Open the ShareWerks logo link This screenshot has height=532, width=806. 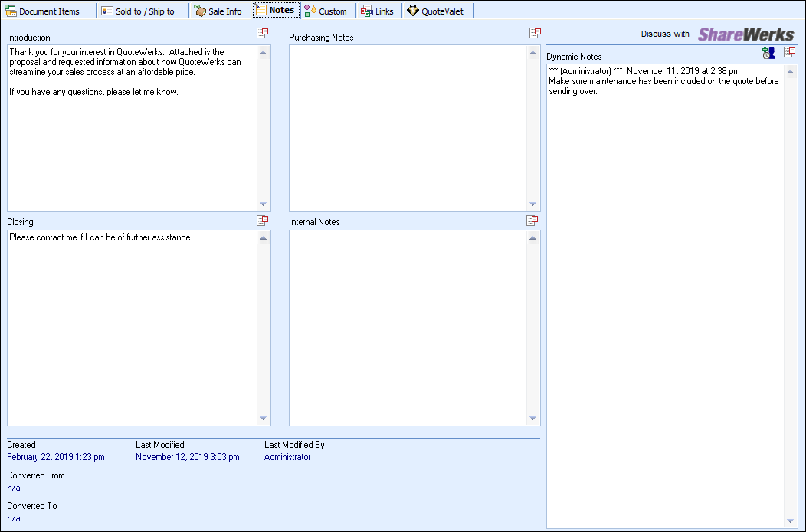point(745,34)
